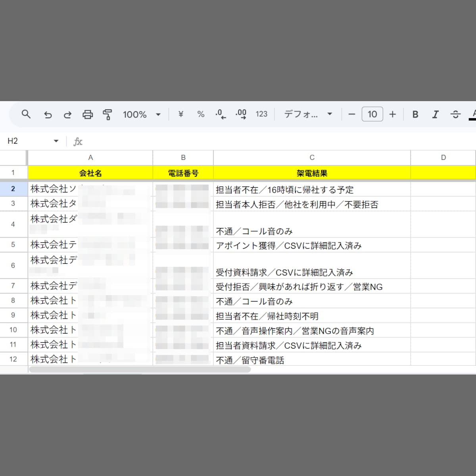Select the paint format roller

(x=107, y=115)
